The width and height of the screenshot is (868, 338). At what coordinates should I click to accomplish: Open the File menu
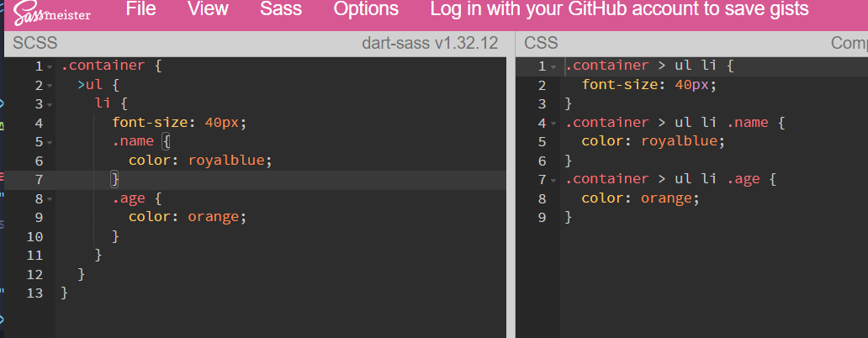tap(140, 9)
